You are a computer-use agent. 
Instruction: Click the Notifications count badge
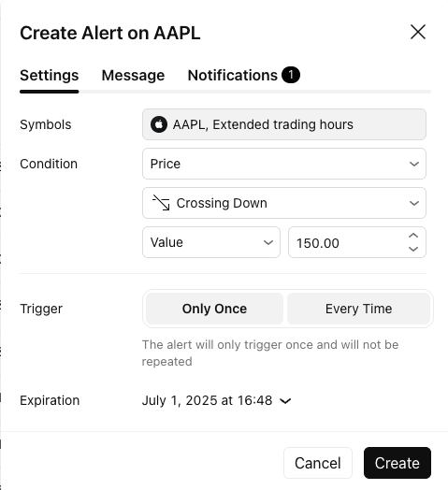pyautogui.click(x=291, y=75)
